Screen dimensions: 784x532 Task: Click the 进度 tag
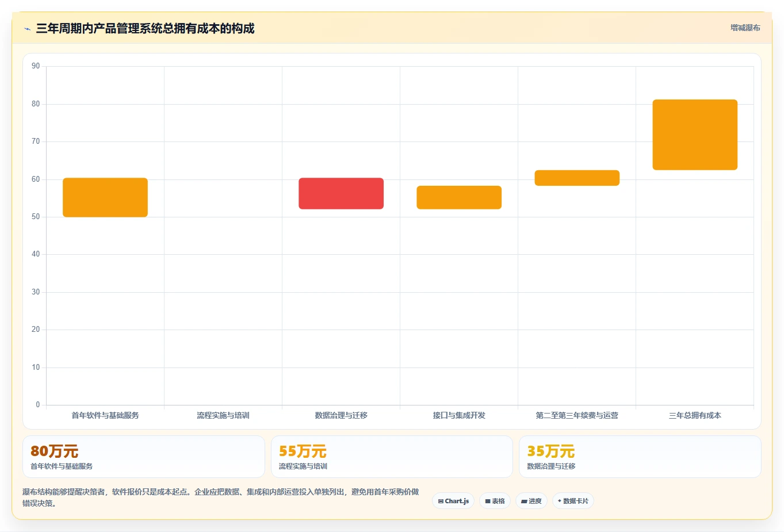(531, 501)
